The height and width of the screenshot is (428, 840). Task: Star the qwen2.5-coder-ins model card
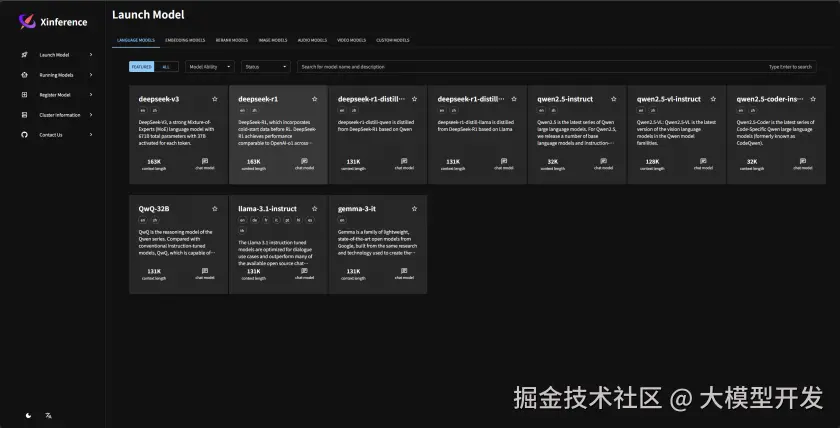813,99
